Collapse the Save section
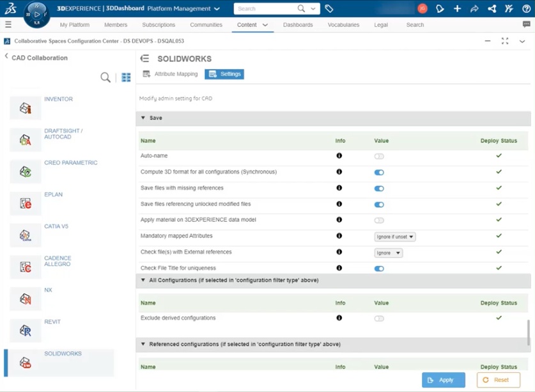 pyautogui.click(x=143, y=118)
